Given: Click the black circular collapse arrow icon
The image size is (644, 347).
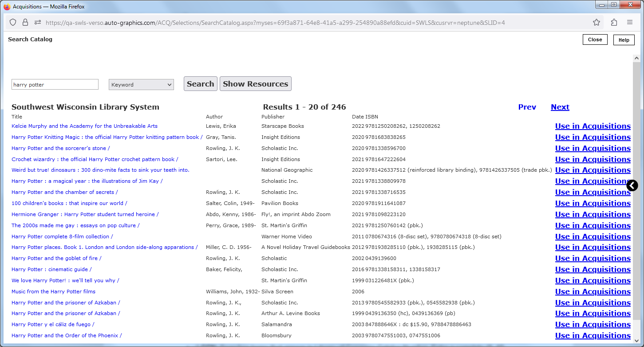Looking at the screenshot, I should pyautogui.click(x=632, y=185).
